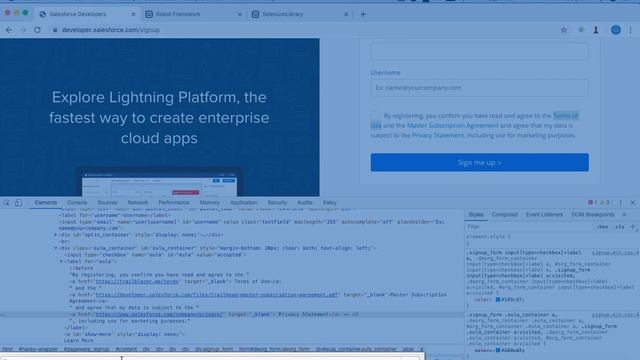Check the agreement checkbox on the signup form

click(375, 116)
